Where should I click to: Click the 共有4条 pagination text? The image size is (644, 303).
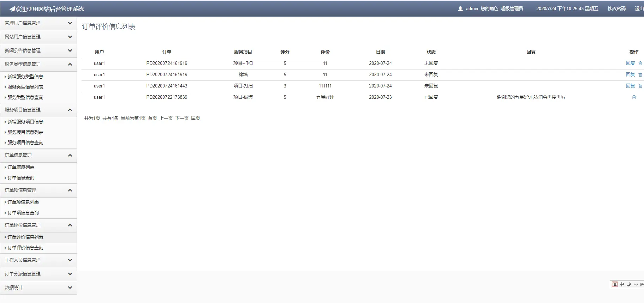111,119
